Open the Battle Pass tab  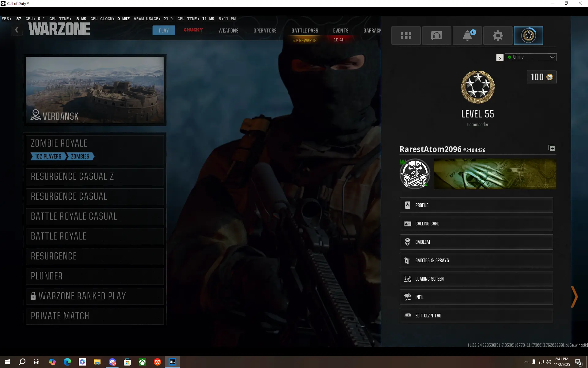305,31
